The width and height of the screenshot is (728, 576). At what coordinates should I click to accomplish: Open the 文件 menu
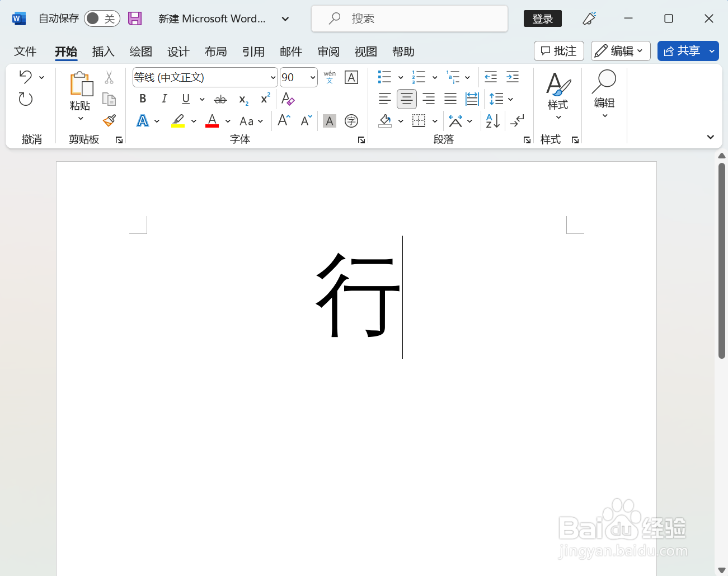(x=25, y=51)
